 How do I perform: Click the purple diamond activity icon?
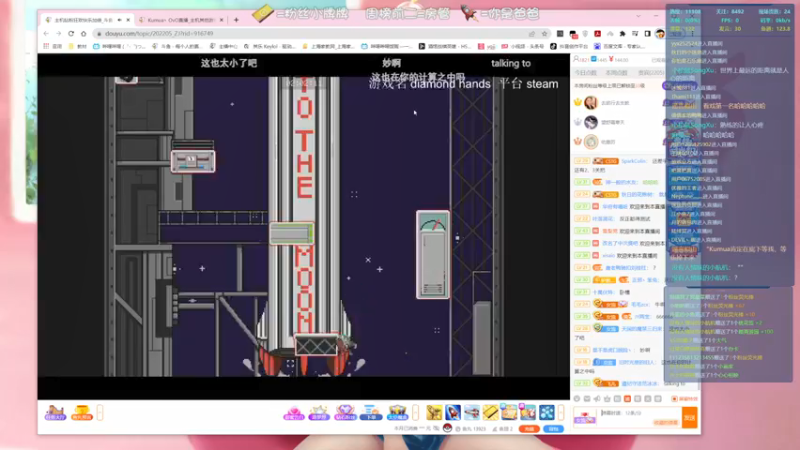(345, 412)
